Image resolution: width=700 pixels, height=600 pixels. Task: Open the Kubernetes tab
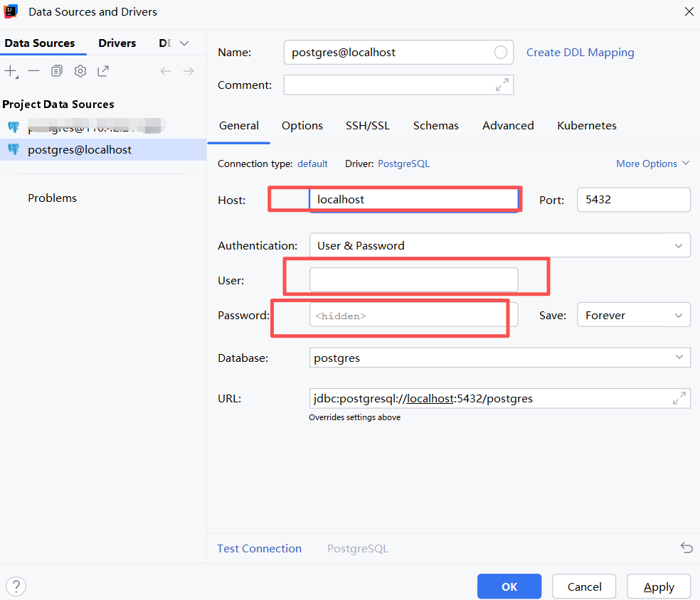(587, 126)
